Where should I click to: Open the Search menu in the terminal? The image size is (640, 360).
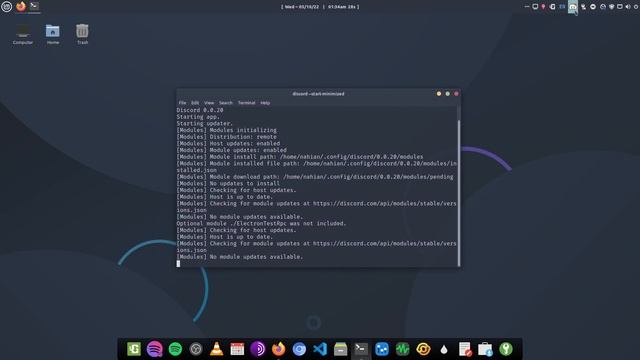pos(226,103)
